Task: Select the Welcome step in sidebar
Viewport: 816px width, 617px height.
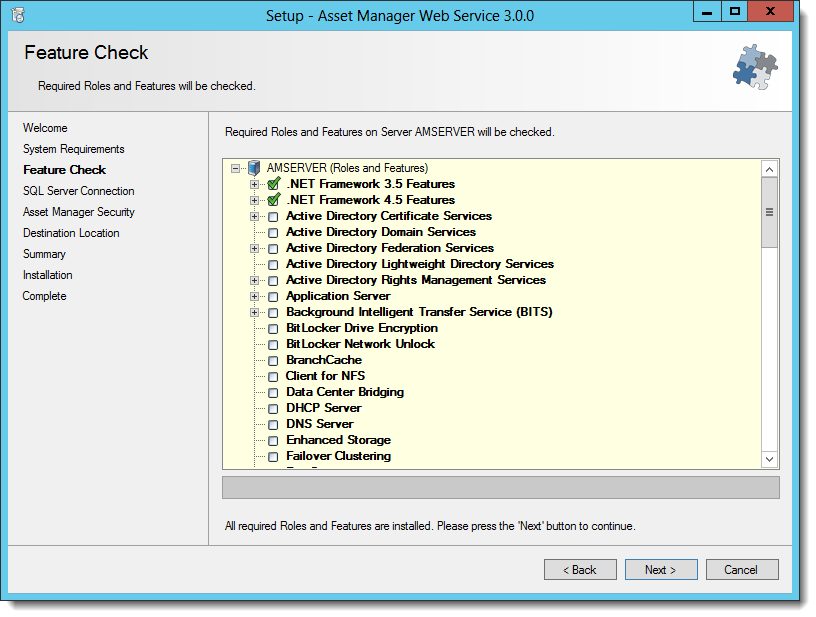Action: [x=45, y=128]
